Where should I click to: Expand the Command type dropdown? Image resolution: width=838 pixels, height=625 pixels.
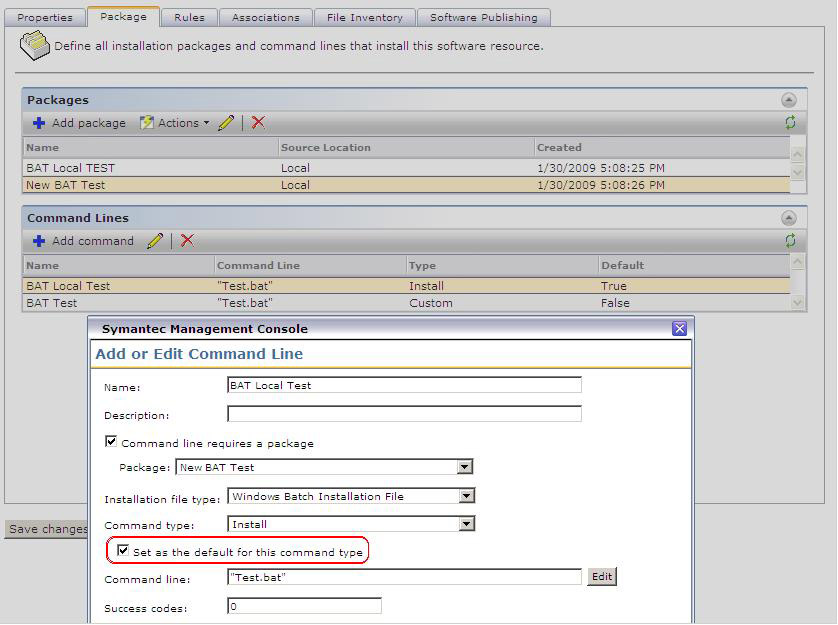[x=466, y=524]
